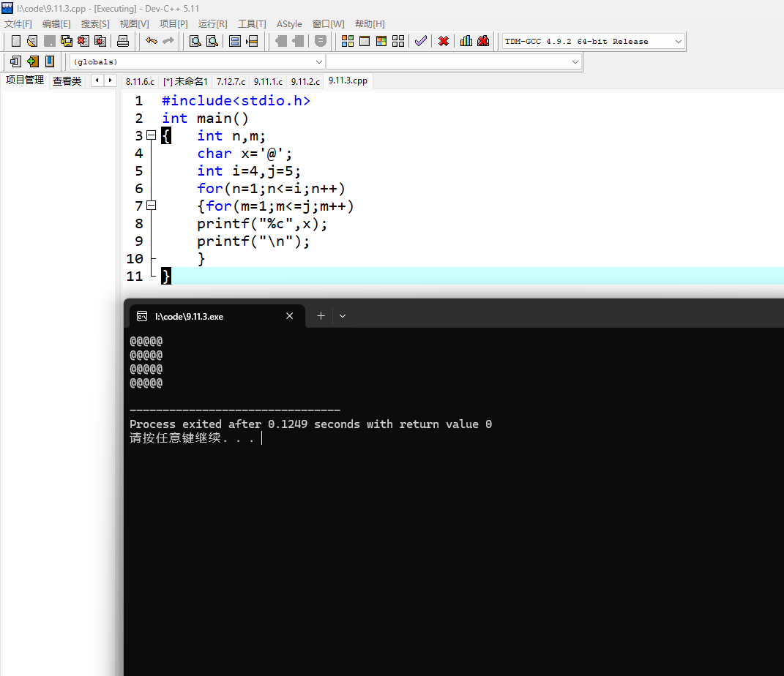Click code line 4 char x='@';
The width and height of the screenshot is (784, 676).
[x=244, y=154]
